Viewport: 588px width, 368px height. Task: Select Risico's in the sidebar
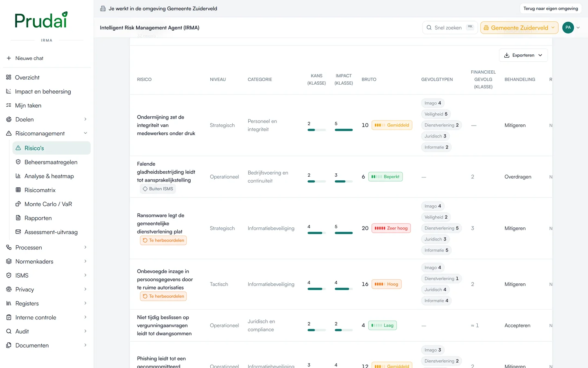coord(51,148)
